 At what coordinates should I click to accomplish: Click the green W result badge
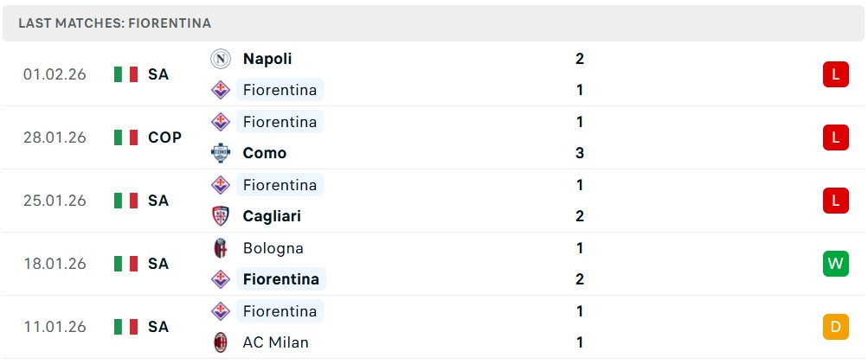(x=835, y=264)
